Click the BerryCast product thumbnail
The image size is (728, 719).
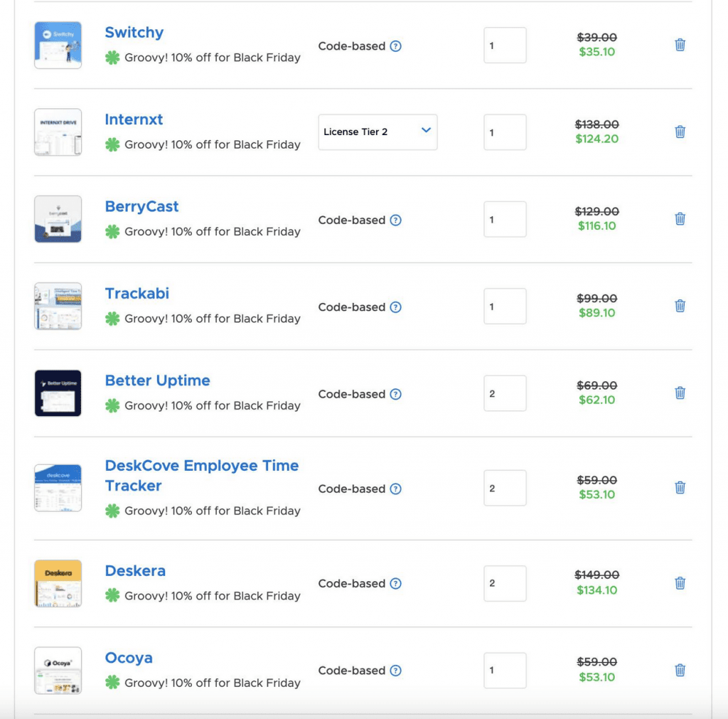(58, 219)
